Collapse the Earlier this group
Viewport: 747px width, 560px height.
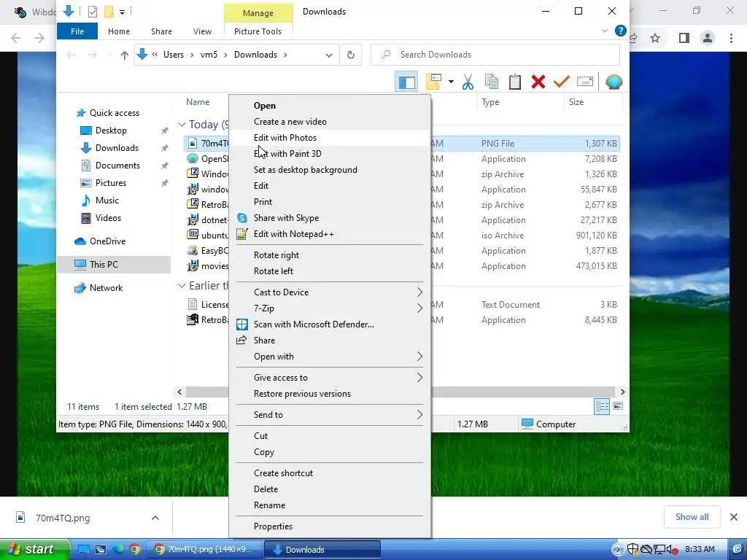(x=182, y=285)
